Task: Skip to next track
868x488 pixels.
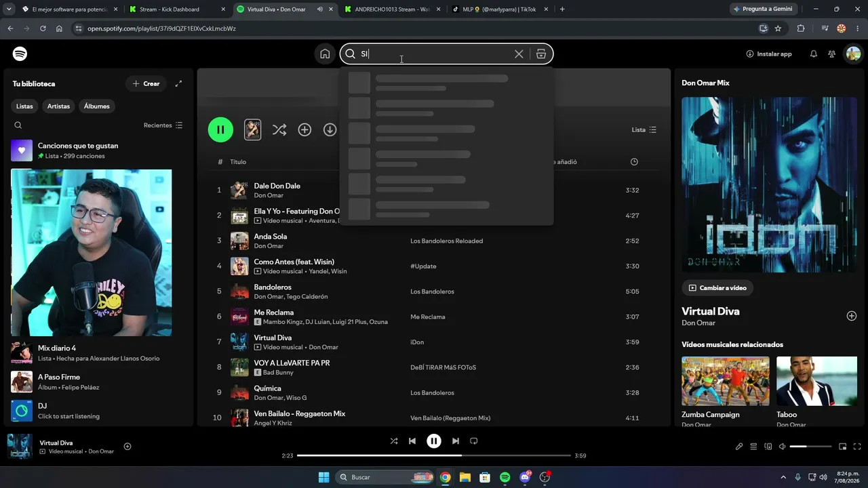Action: [456, 441]
